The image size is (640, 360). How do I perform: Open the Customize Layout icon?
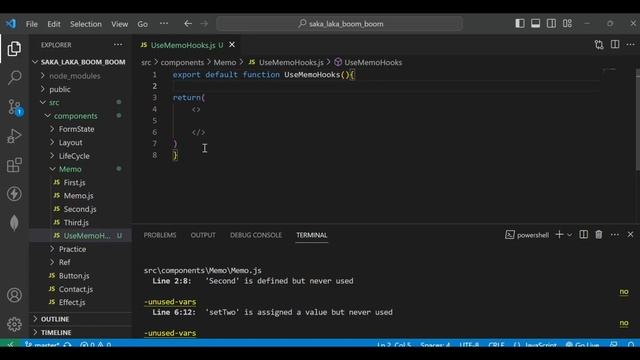[567, 23]
